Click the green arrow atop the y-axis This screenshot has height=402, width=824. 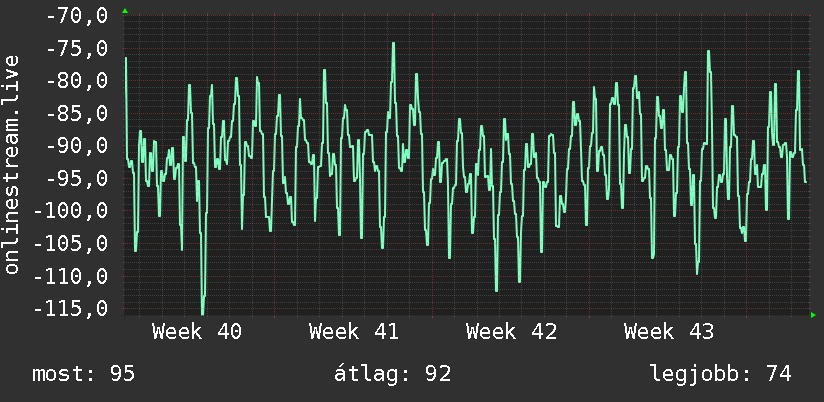coord(125,11)
